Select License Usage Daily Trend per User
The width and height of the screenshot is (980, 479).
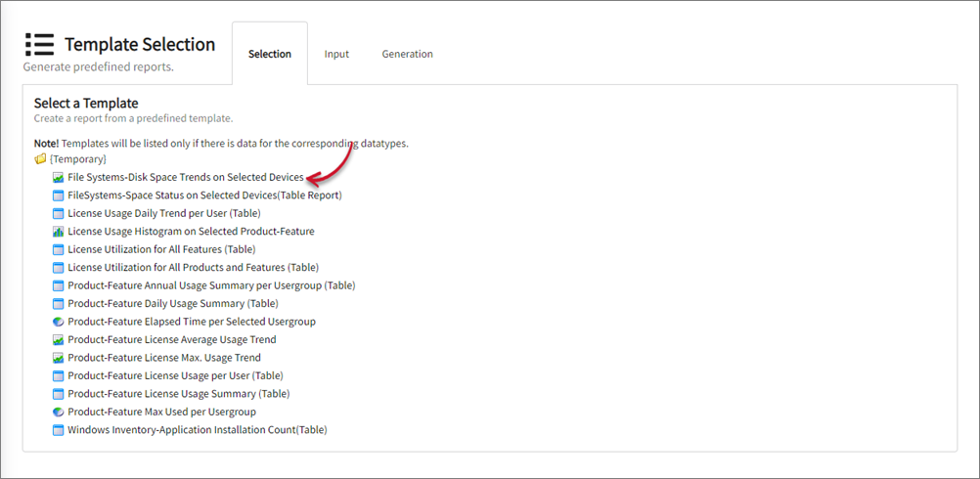pyautogui.click(x=163, y=213)
